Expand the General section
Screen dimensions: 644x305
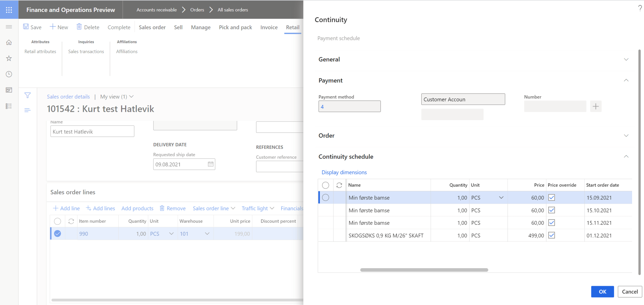pos(626,59)
